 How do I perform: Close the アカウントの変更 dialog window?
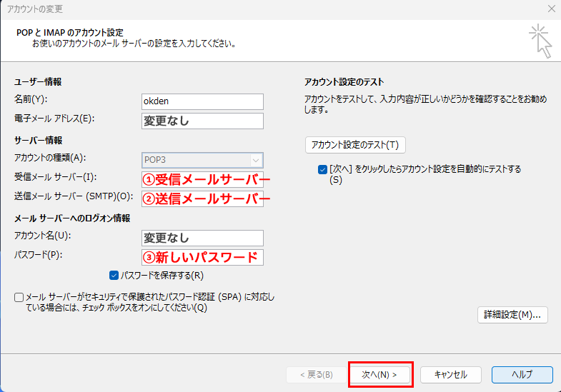click(x=550, y=9)
